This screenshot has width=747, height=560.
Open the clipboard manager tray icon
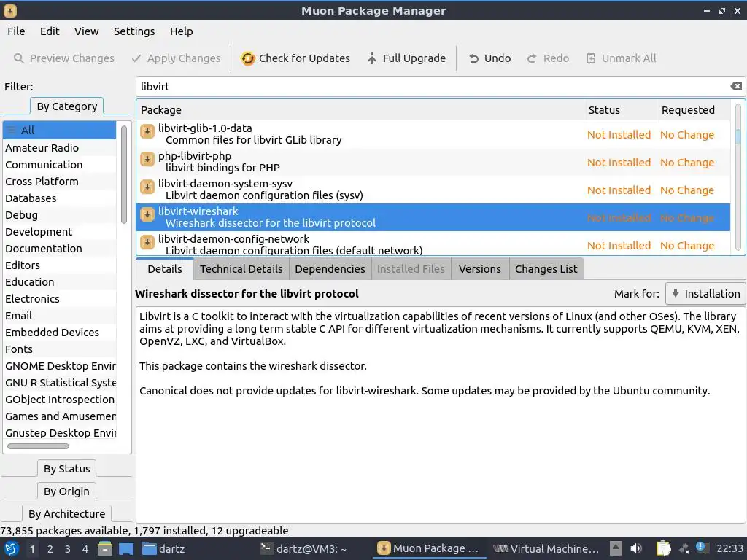[x=663, y=548]
